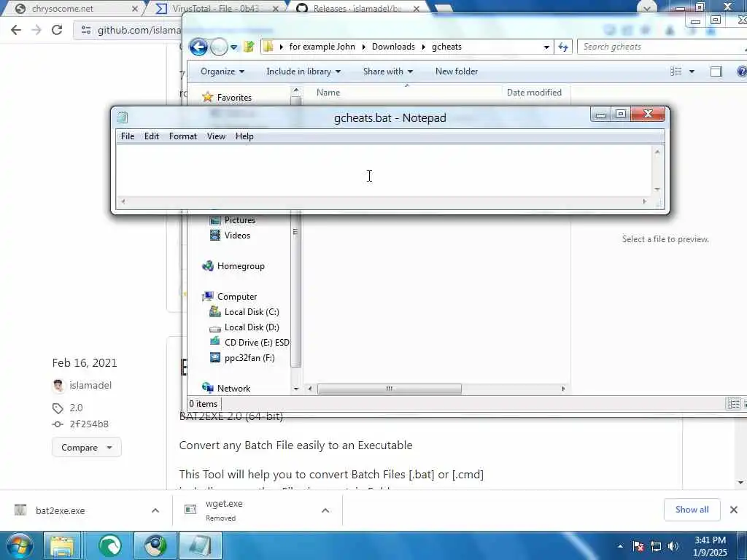The width and height of the screenshot is (747, 560).
Task: Switch to VirusTotal browser tab
Action: click(x=217, y=8)
